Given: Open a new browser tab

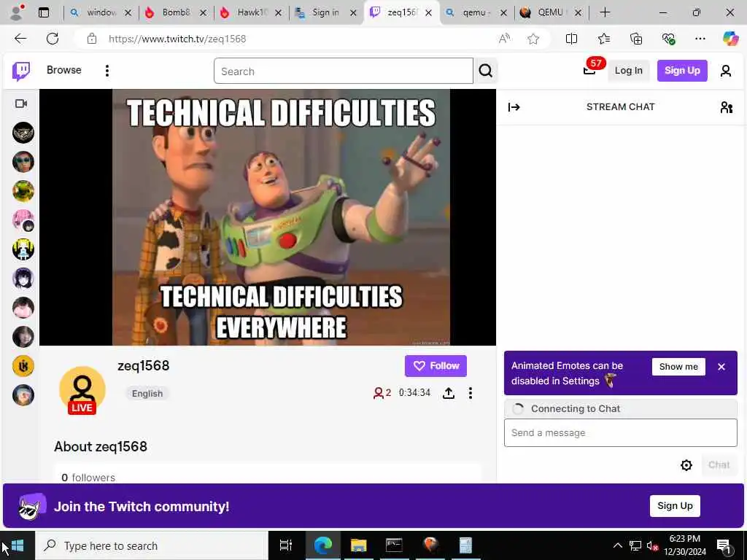Looking at the screenshot, I should click(x=605, y=12).
